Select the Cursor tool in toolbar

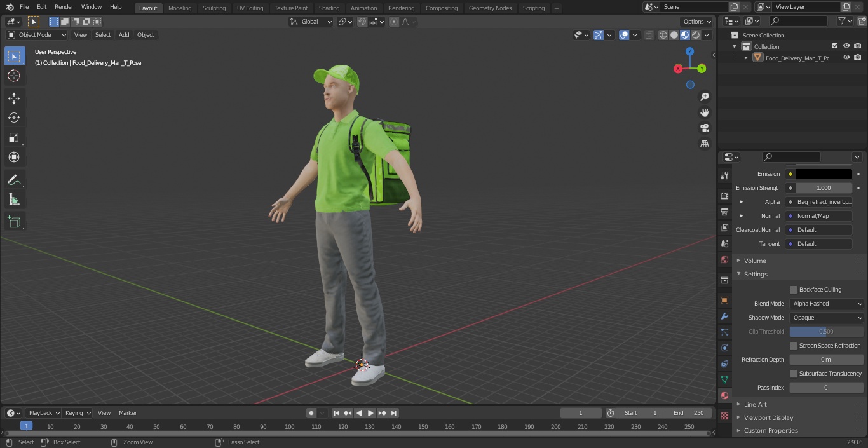click(x=14, y=76)
